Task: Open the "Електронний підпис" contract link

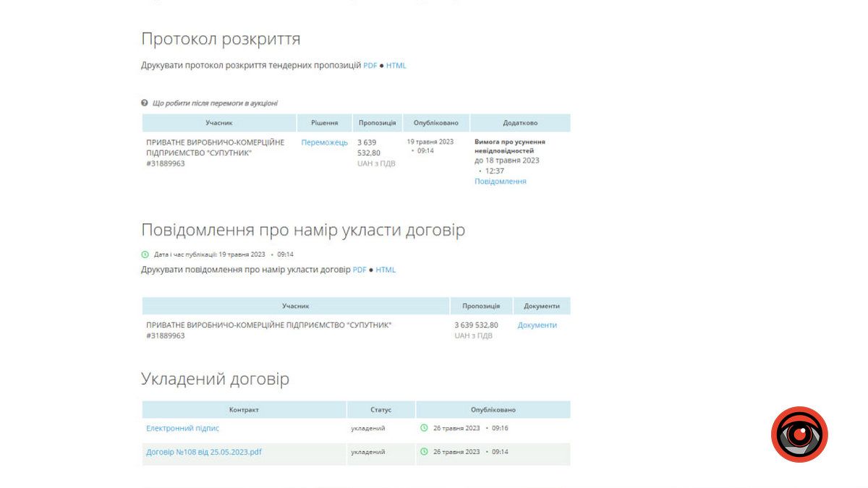Action: pyautogui.click(x=182, y=428)
